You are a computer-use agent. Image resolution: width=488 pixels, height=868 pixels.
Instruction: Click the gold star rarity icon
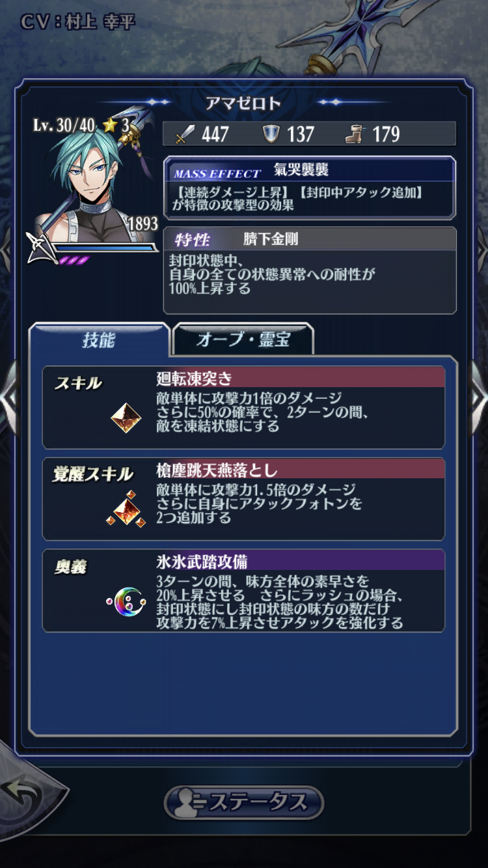[x=110, y=125]
